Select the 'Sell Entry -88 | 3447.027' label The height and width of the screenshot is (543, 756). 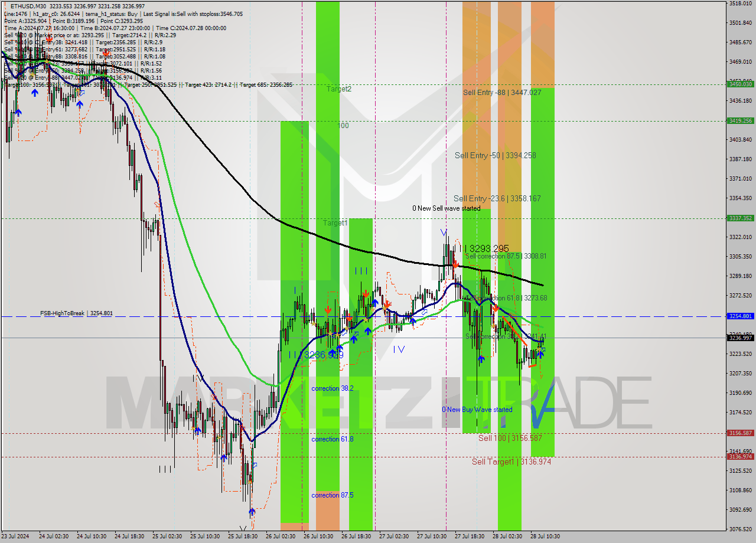[x=502, y=93]
